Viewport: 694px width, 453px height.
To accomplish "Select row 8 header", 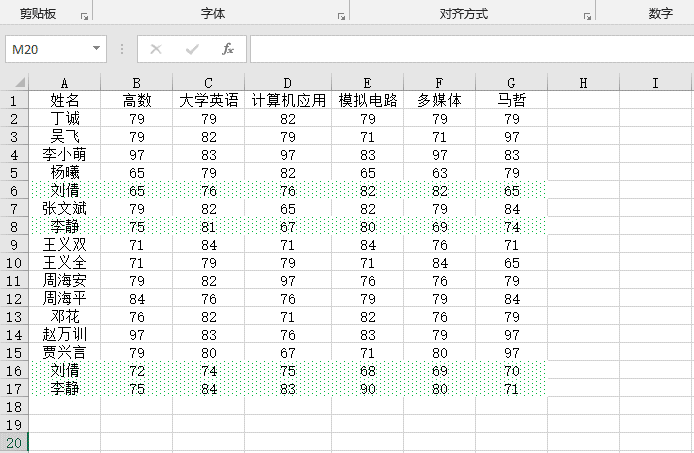I will 14,227.
